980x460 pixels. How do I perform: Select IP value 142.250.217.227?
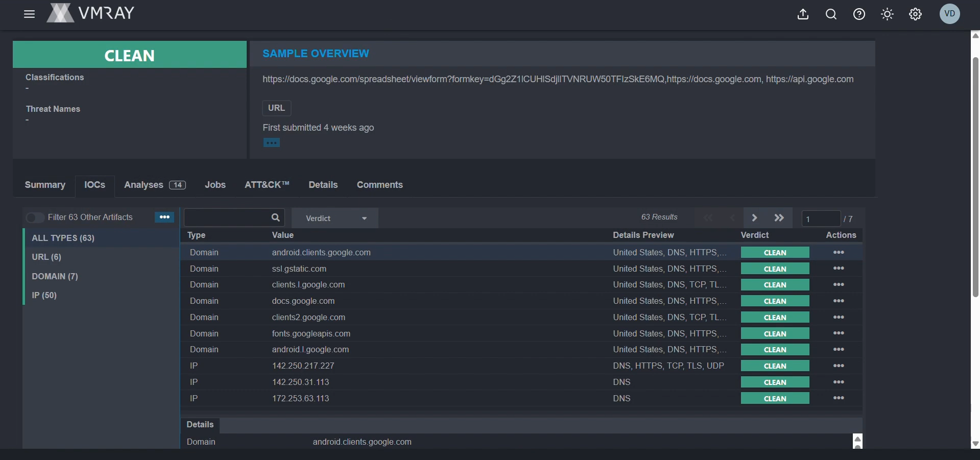click(303, 366)
